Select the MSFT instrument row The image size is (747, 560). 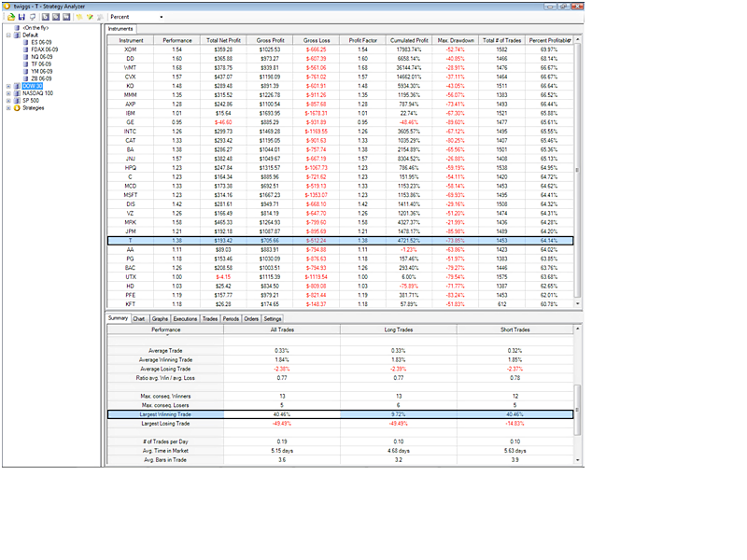[341, 195]
